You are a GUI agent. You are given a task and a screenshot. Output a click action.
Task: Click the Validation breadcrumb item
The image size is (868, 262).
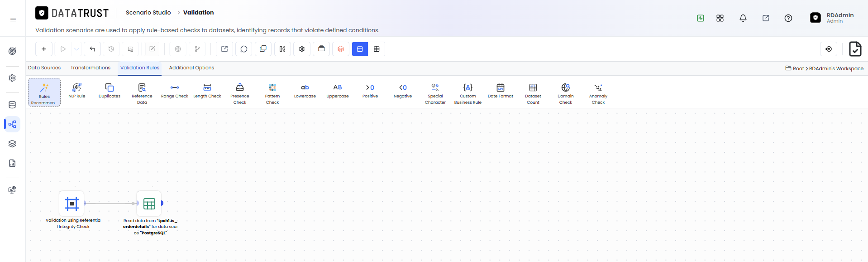[x=199, y=13]
